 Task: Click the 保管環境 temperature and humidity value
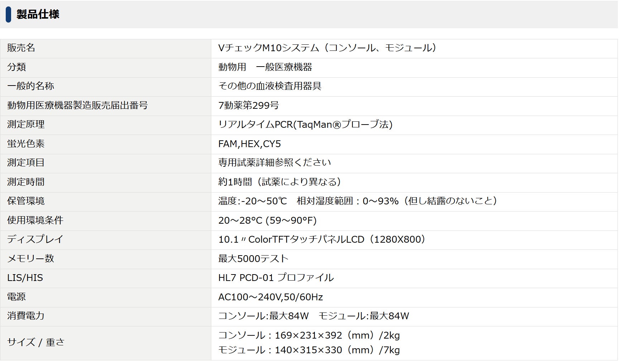[x=357, y=201]
